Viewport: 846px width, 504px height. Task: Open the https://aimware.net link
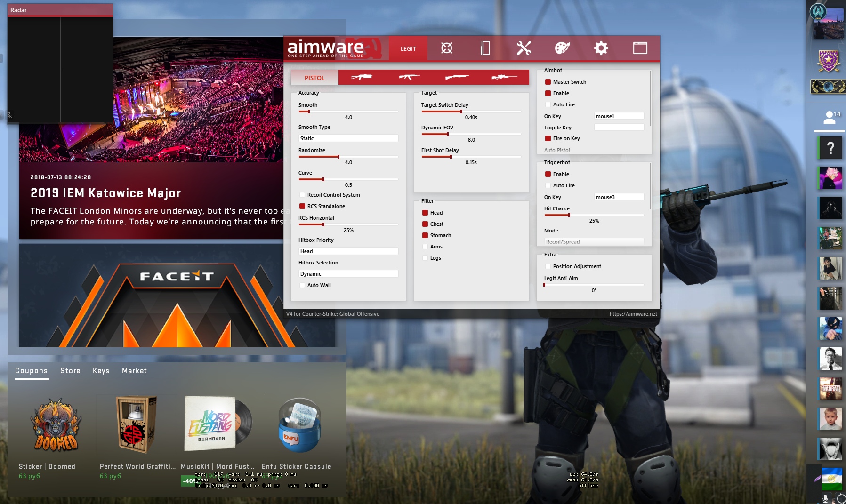pyautogui.click(x=633, y=314)
